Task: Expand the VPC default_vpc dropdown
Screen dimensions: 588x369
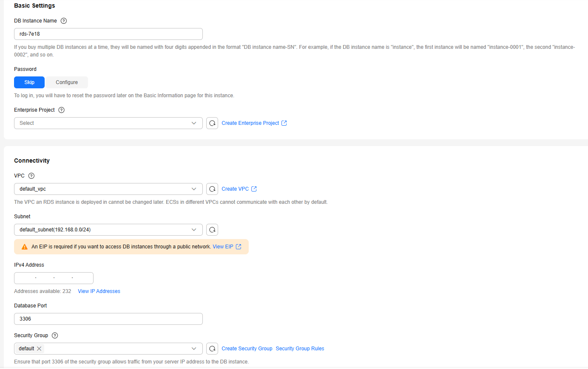Action: click(108, 189)
